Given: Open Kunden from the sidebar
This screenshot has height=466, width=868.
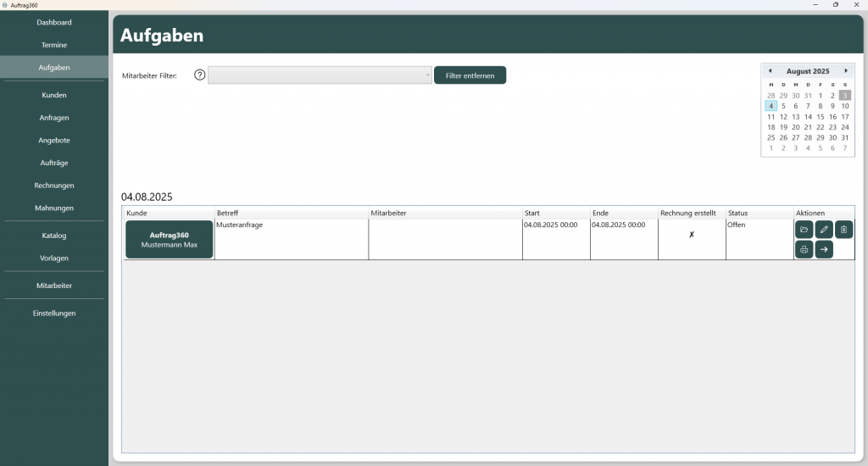Looking at the screenshot, I should coord(54,96).
